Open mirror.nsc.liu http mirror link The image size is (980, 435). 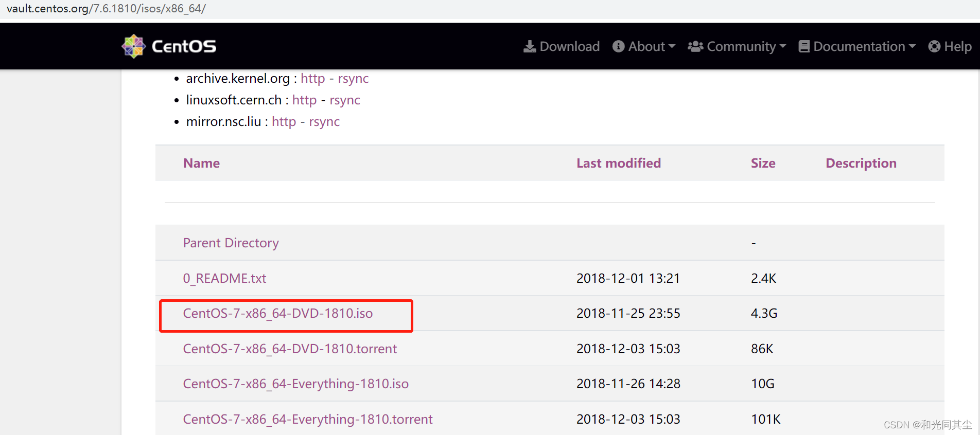click(x=284, y=122)
